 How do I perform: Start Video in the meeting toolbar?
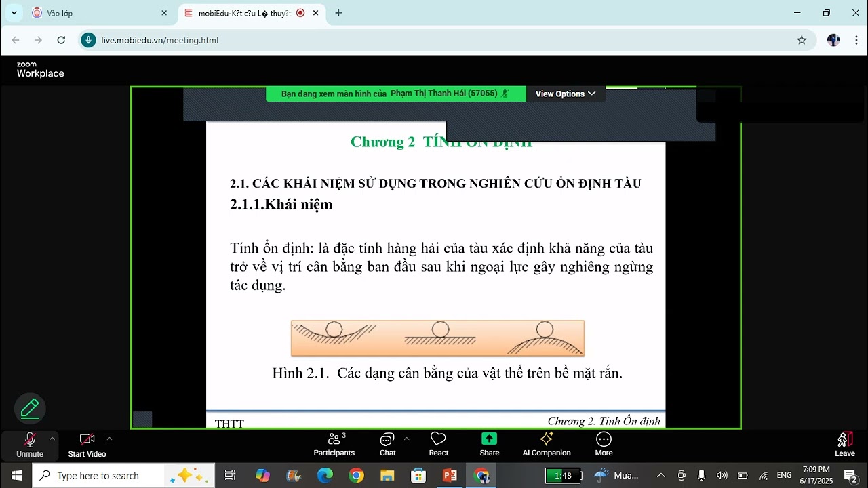click(x=87, y=445)
